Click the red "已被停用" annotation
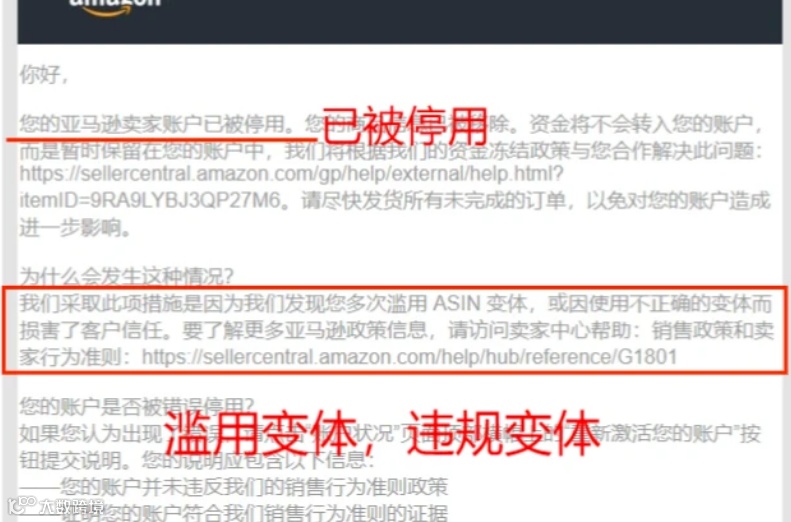 coord(404,126)
